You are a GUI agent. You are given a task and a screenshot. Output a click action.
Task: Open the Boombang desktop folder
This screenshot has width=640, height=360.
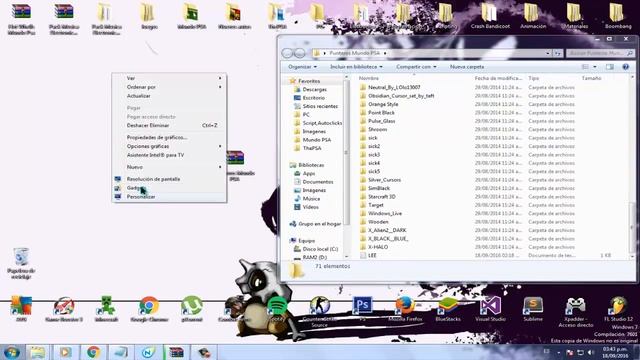[618, 16]
